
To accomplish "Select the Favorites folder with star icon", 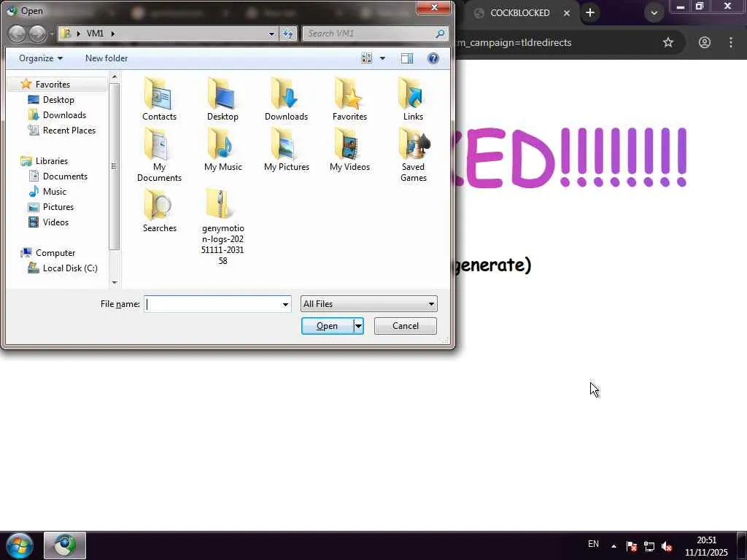I will [x=349, y=99].
